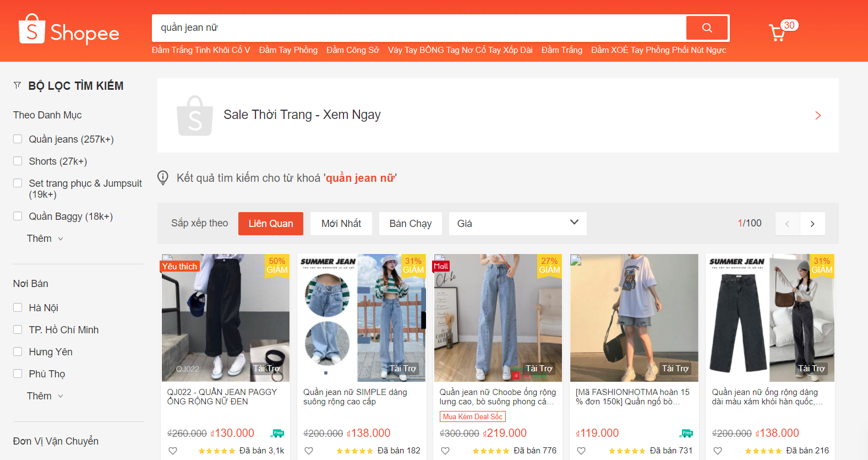
Task: Favorite the 119.000 shorts with heart icon
Action: [581, 451]
